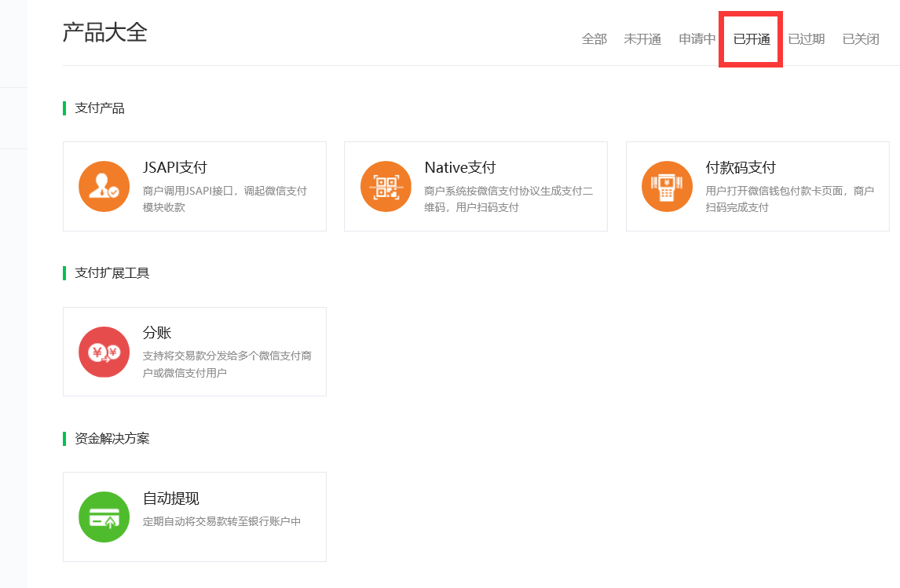This screenshot has width=900, height=588.
Task: Click description 定期自动将交易款转至银行账户中
Action: pyautogui.click(x=221, y=521)
